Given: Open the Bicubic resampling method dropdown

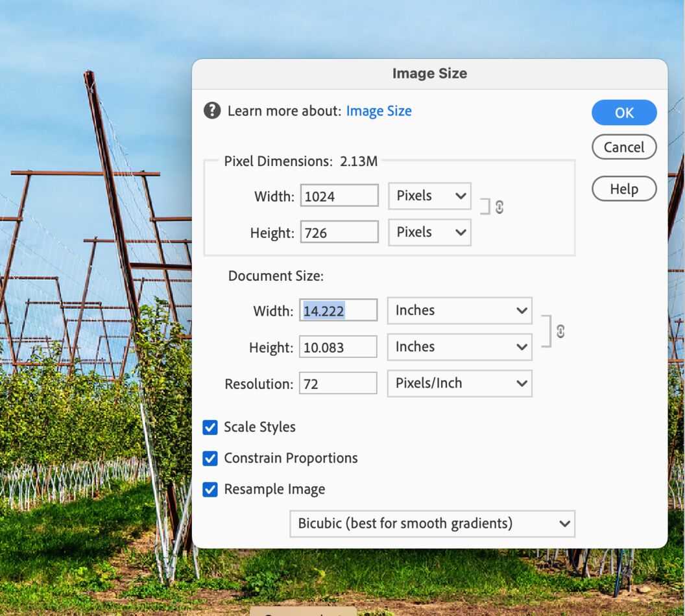Looking at the screenshot, I should [x=431, y=523].
